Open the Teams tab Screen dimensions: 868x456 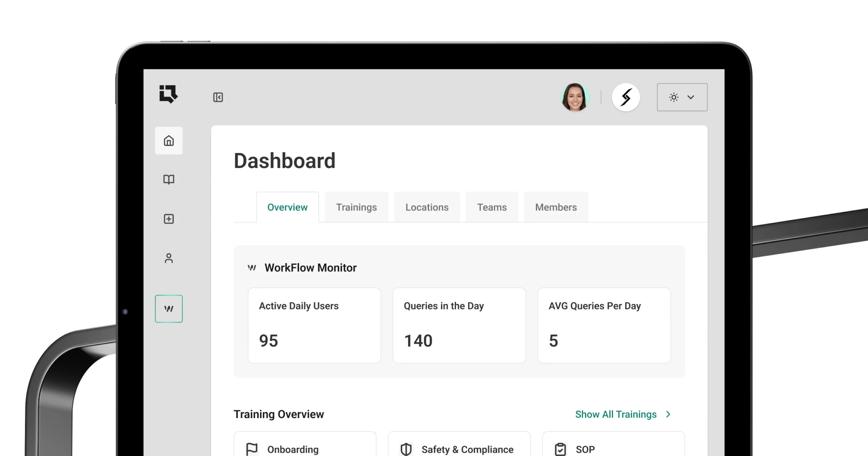click(x=492, y=207)
